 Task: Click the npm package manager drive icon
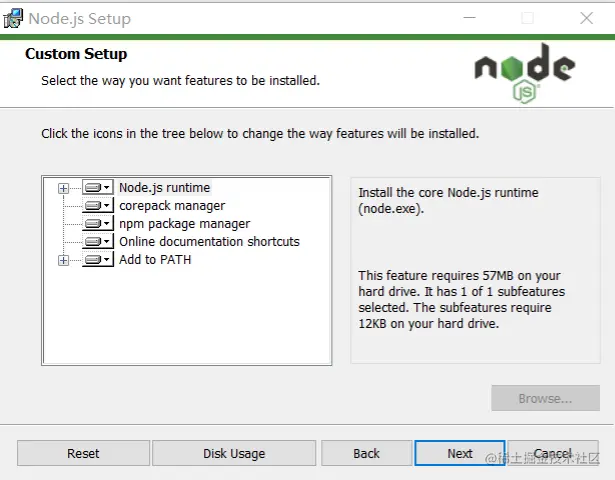pyautogui.click(x=97, y=224)
